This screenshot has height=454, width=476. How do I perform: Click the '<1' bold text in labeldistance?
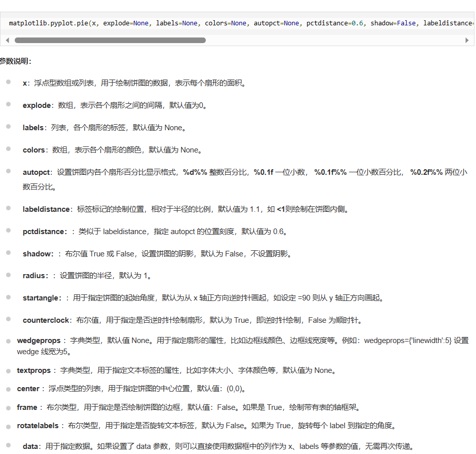(281, 209)
